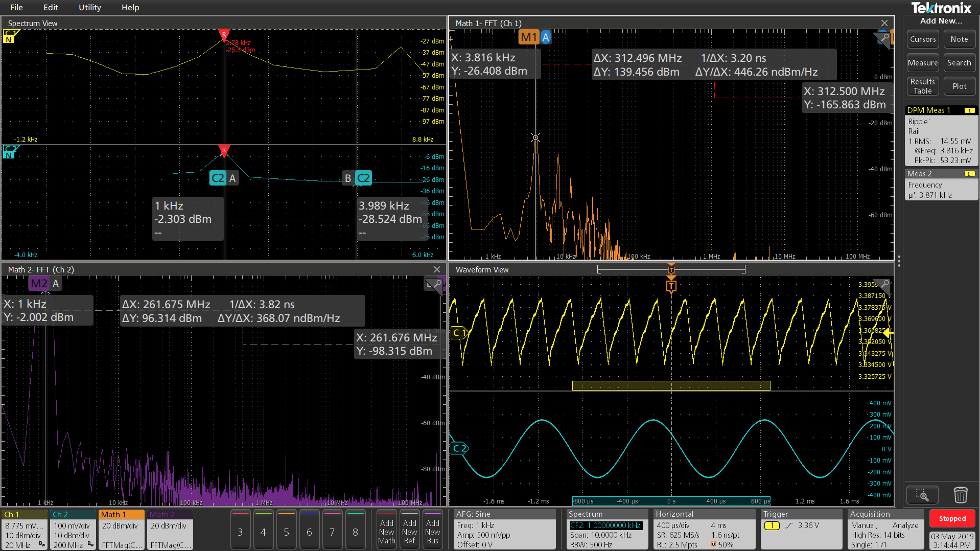This screenshot has width=980, height=551.
Task: Turn on channel 3
Action: (240, 530)
